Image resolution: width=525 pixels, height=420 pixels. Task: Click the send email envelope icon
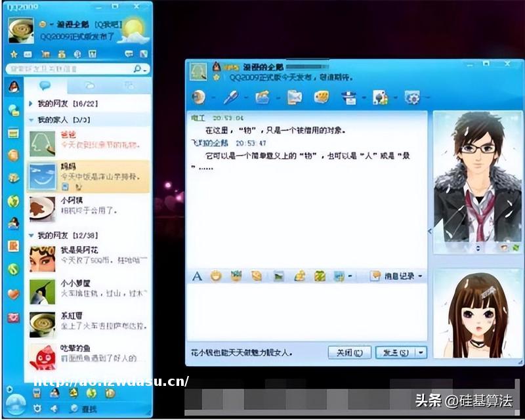(295, 98)
